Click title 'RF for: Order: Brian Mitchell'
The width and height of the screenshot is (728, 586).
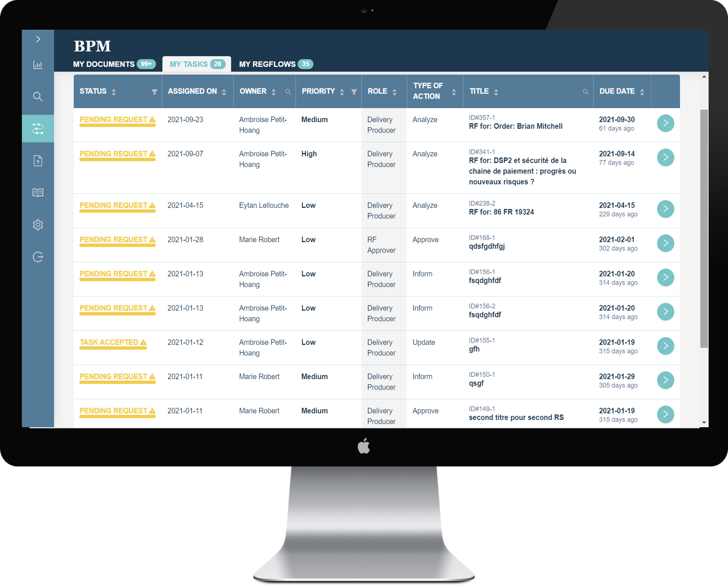[516, 126]
